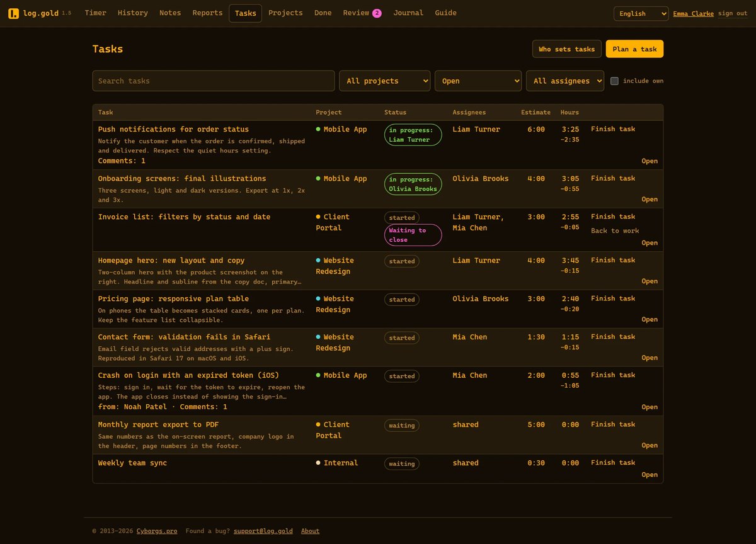This screenshot has width=756, height=544.
Task: Open the Review tab with badge
Action: click(362, 13)
